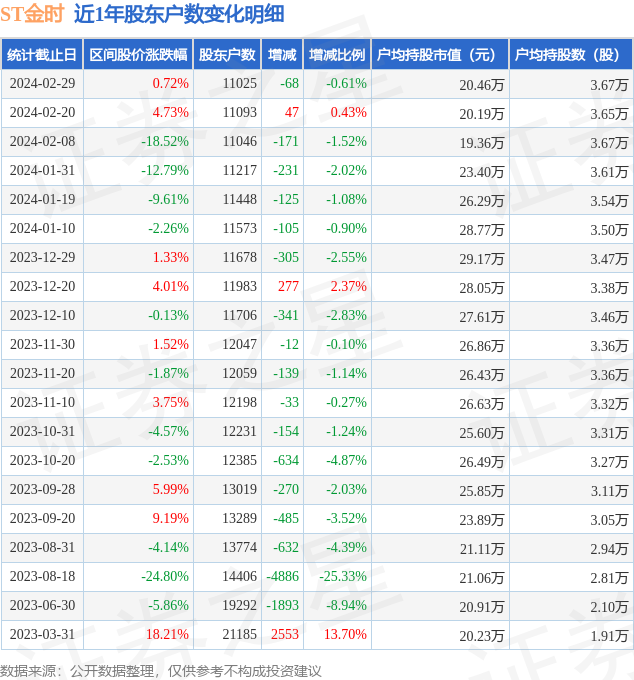Select the 股东户数 column header
Screen dimensions: 634x680
228,55
